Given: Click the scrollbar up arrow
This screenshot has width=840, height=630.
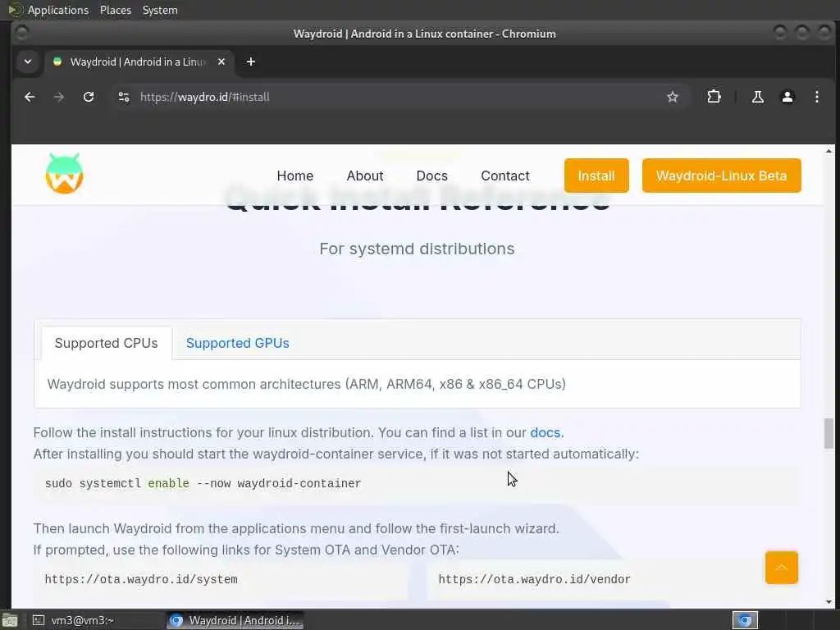Looking at the screenshot, I should click(x=829, y=152).
